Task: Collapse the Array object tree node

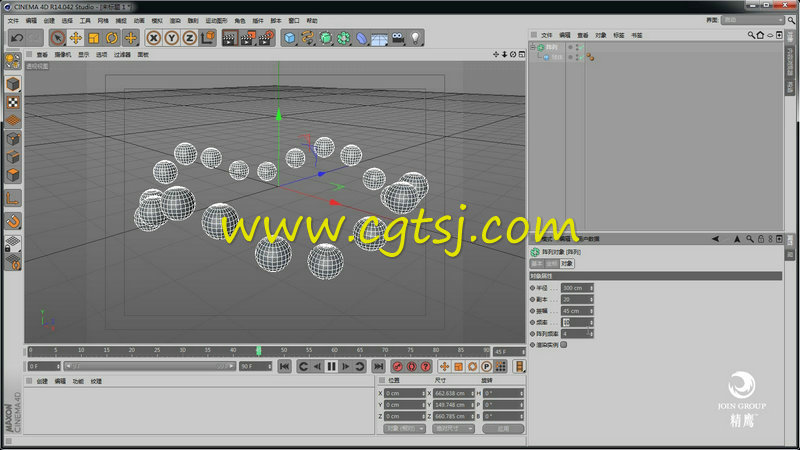Action: coord(533,47)
